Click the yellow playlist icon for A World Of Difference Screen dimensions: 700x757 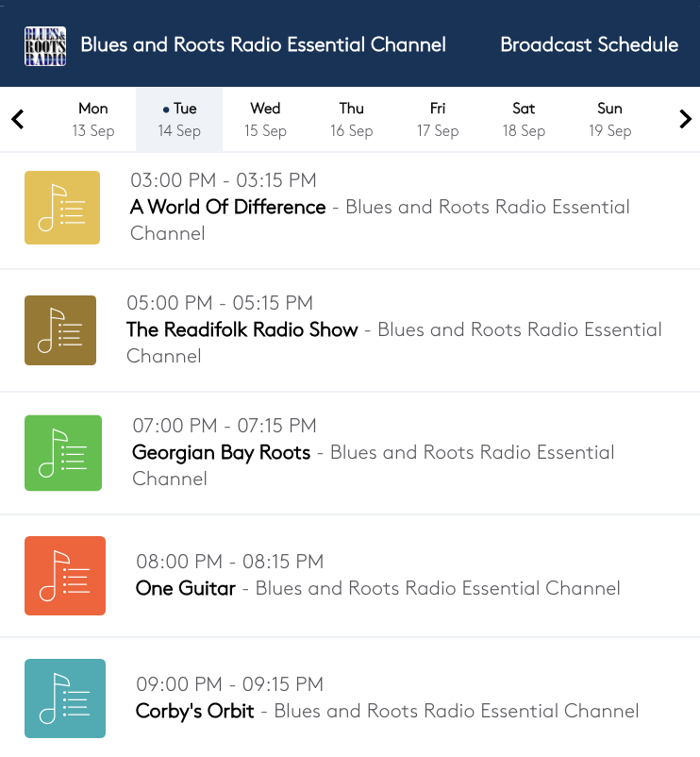click(x=62, y=208)
